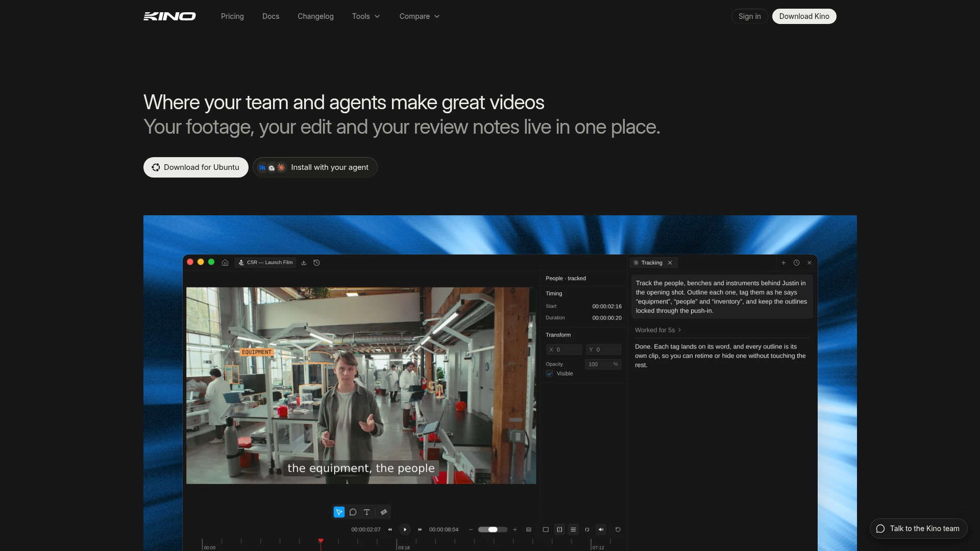Uncheck the Visible checkbox
The width and height of the screenshot is (980, 551).
click(x=550, y=373)
